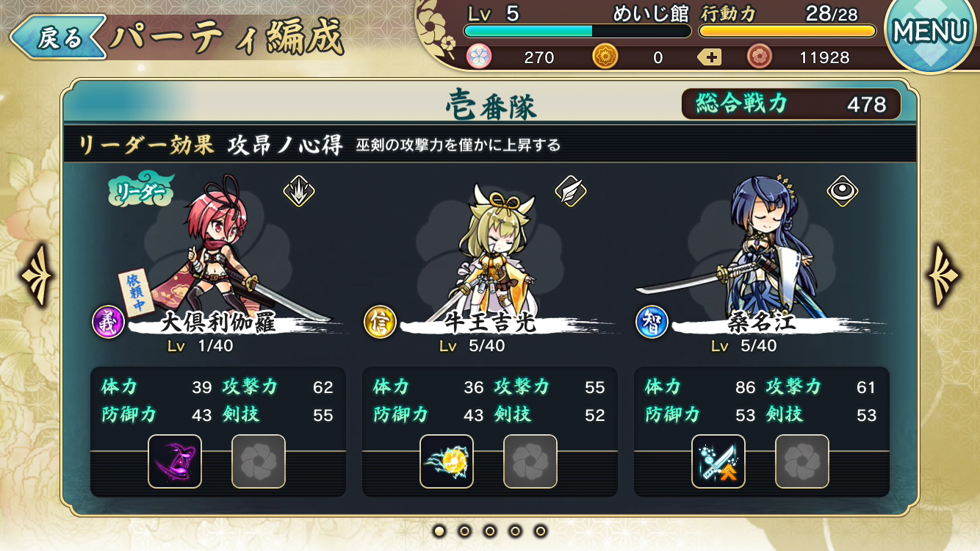Tap the empty skill slot under 桑名江
This screenshot has width=980, height=551.
pyautogui.click(x=802, y=461)
